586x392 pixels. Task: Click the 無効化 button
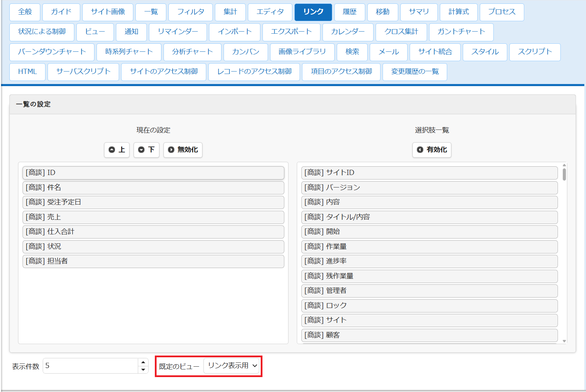183,150
